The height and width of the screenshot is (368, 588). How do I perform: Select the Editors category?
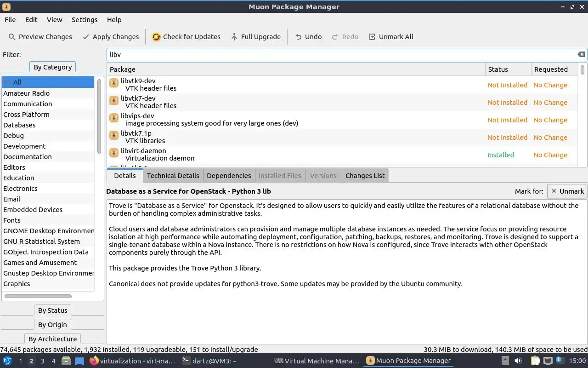pyautogui.click(x=48, y=167)
